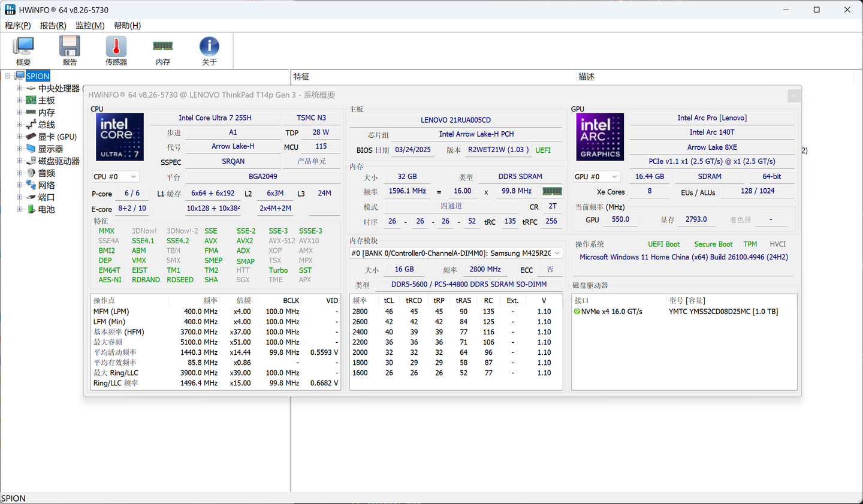This screenshot has height=504, width=863.
Task: Expand the 网络 tree node
Action: (19, 185)
